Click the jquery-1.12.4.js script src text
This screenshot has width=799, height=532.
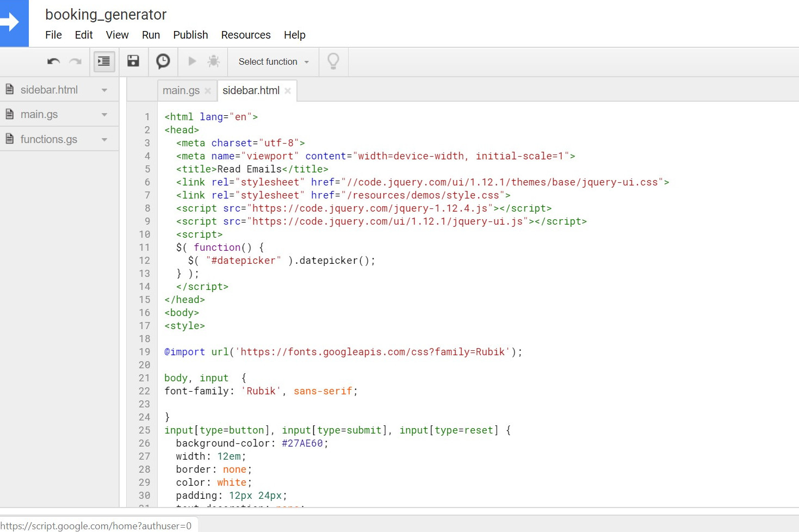370,208
